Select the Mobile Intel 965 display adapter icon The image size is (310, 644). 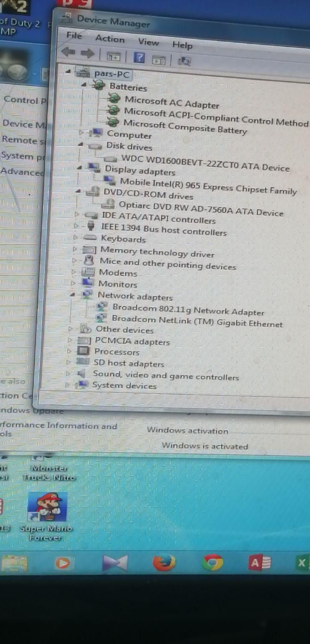pyautogui.click(x=110, y=180)
